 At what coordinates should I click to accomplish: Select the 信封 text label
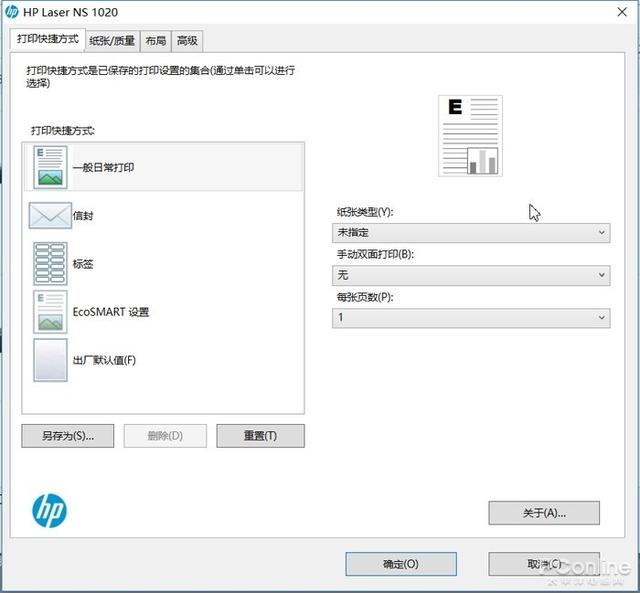[83, 215]
